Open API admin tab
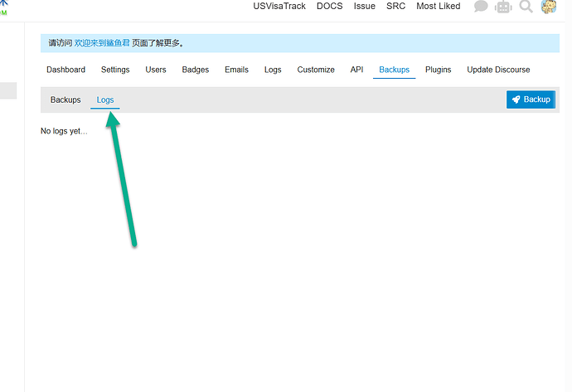The width and height of the screenshot is (572, 392). tap(356, 70)
